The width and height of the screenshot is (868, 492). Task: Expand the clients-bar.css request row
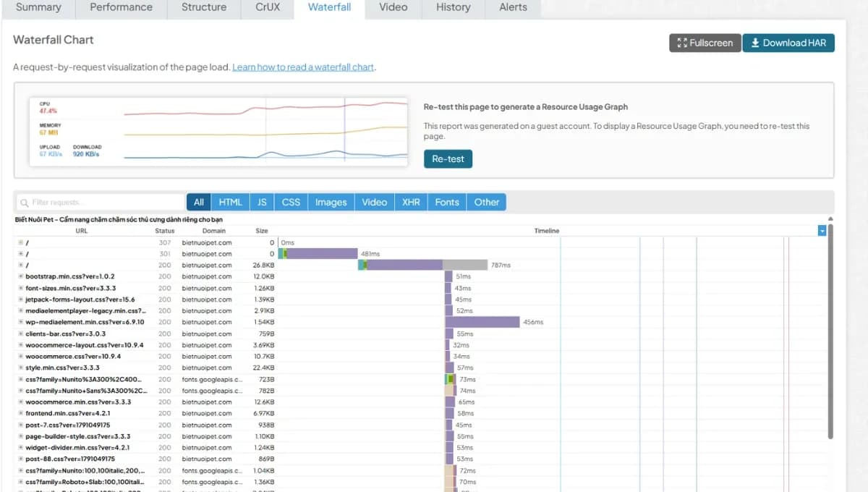[21, 334]
